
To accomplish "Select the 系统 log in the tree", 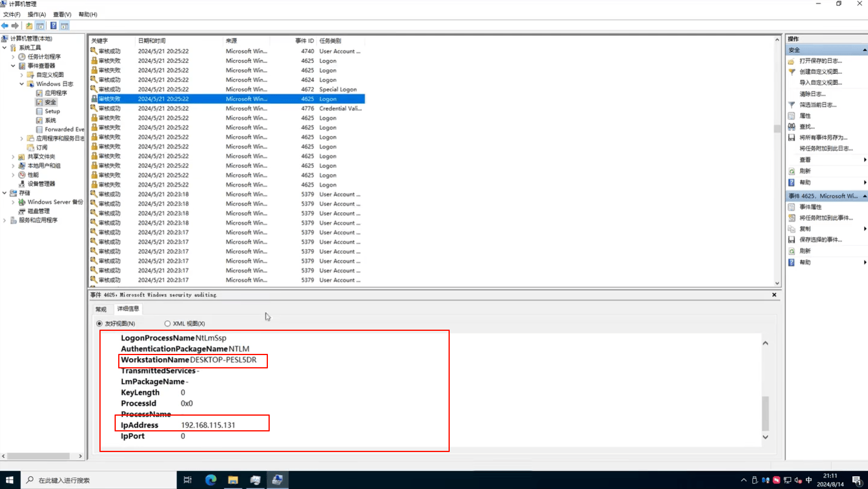I will tap(50, 121).
